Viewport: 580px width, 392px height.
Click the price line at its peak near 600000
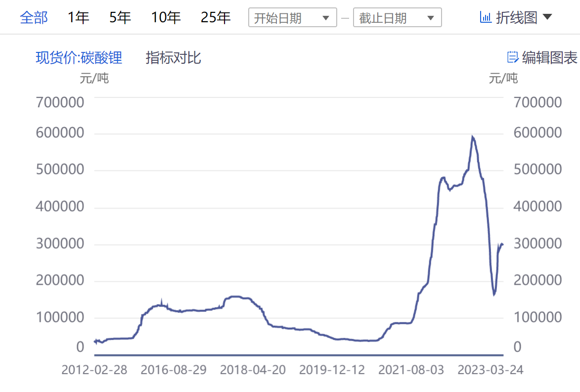(x=472, y=135)
